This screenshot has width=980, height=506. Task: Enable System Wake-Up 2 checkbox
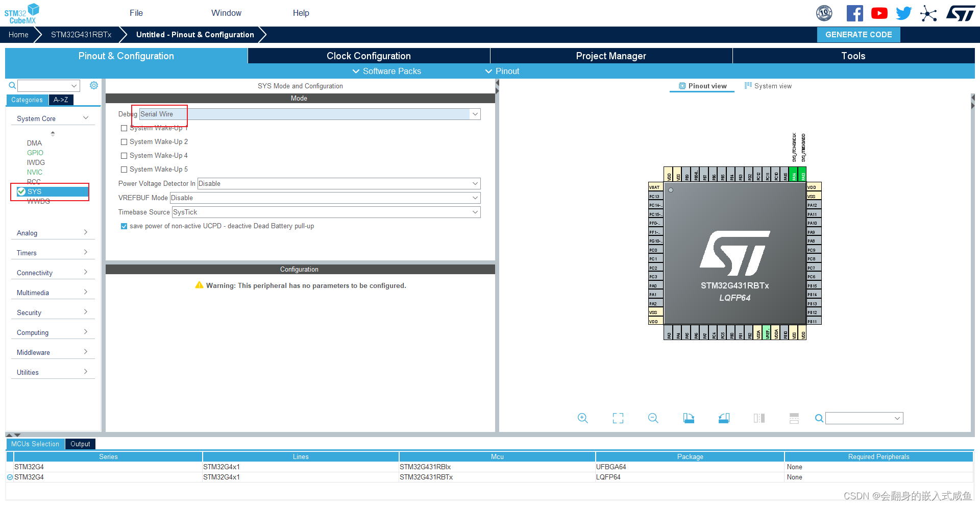(124, 142)
